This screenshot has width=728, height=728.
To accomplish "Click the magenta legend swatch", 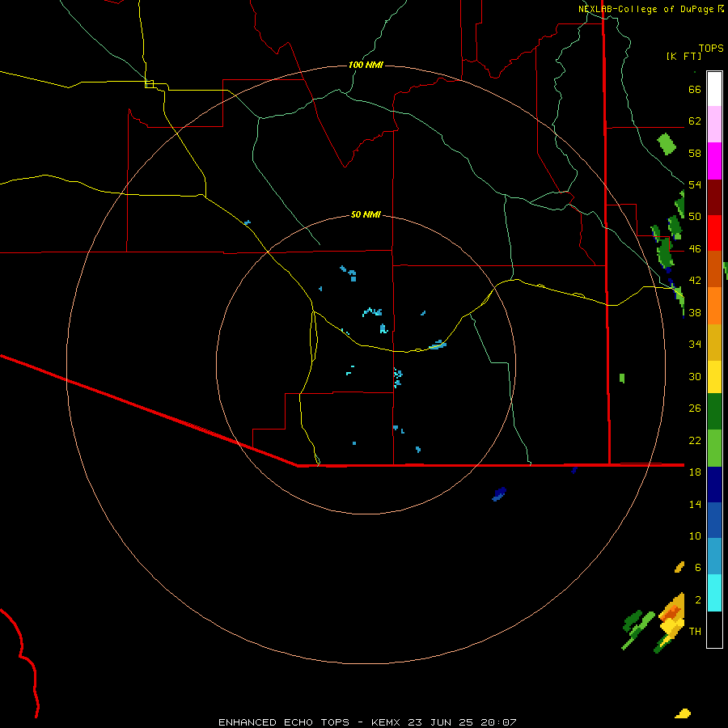I will pyautogui.click(x=714, y=161).
